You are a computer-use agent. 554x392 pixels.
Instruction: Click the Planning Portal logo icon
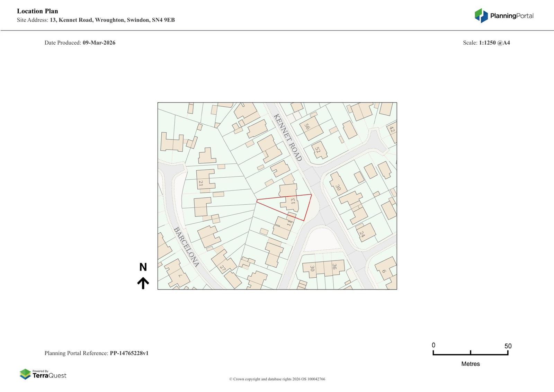coord(481,15)
